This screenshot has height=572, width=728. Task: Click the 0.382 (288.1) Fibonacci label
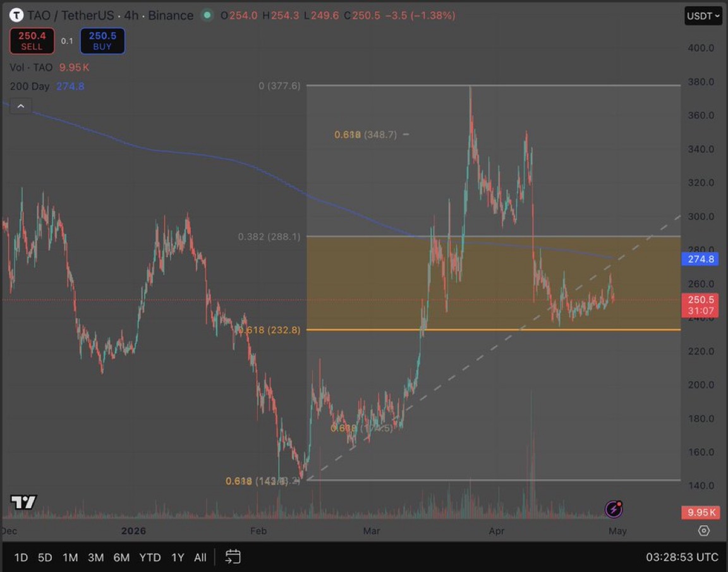269,237
